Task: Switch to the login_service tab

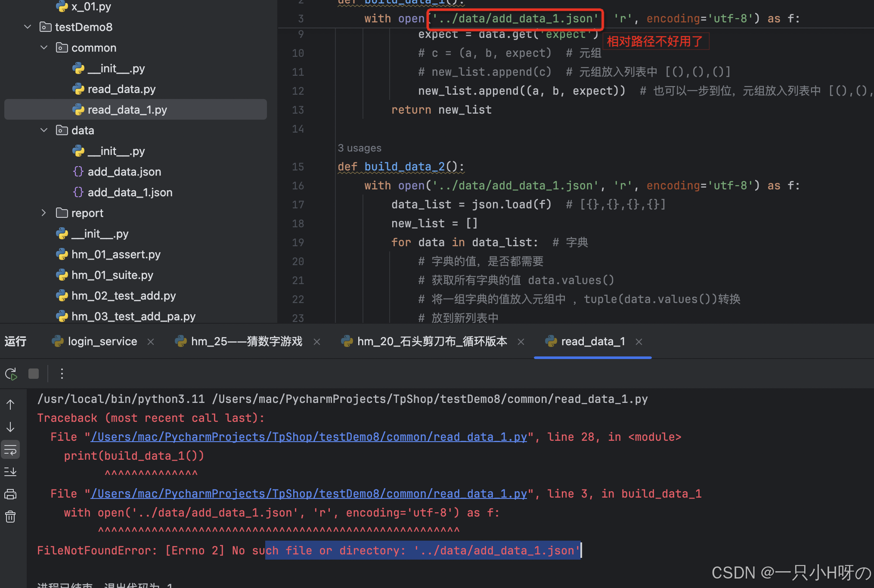Action: tap(102, 341)
